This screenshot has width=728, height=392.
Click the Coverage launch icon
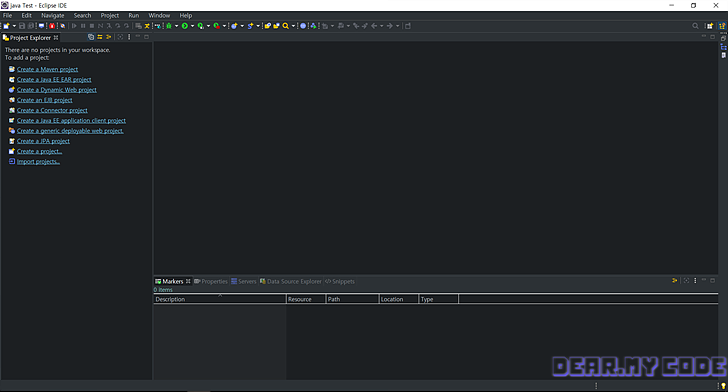tap(201, 26)
